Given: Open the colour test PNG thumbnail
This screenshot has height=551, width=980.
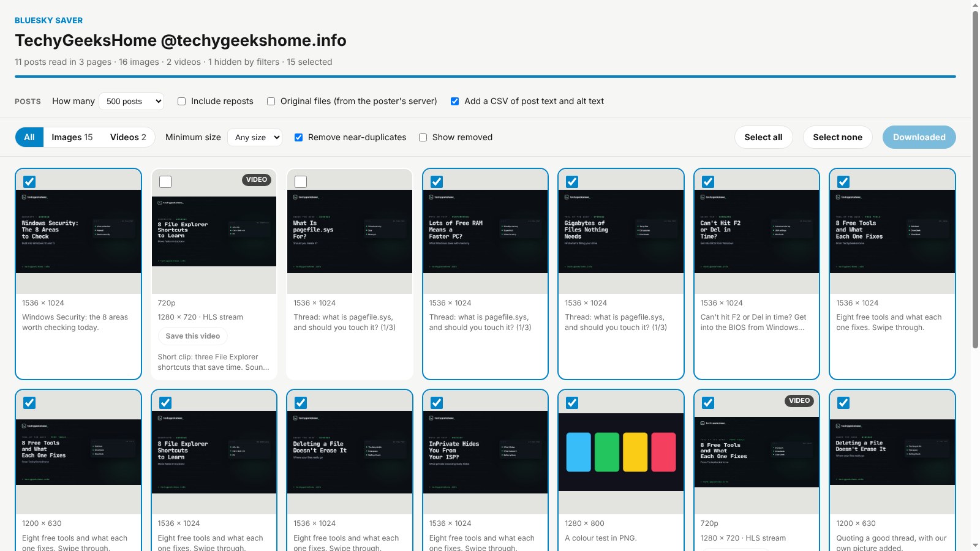Looking at the screenshot, I should coord(621,452).
